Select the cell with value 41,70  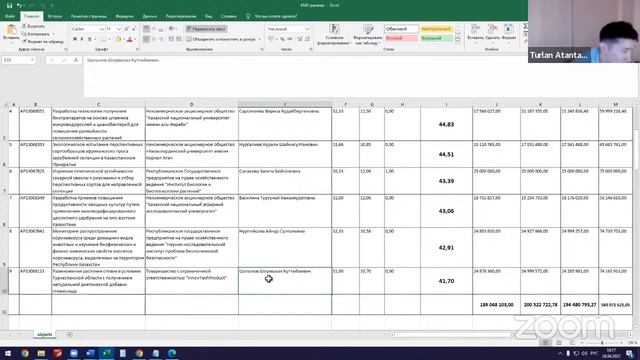coord(446,281)
